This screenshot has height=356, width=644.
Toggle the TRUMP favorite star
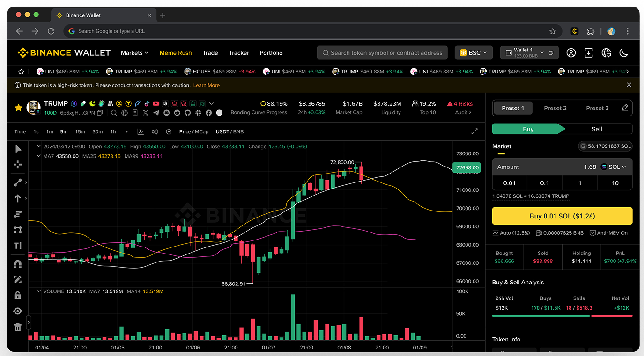pos(18,108)
